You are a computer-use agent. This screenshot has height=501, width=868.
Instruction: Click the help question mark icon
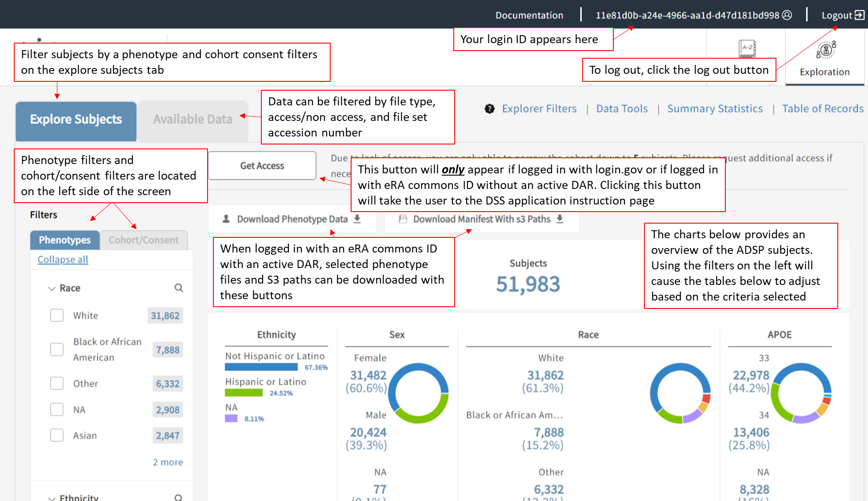pyautogui.click(x=489, y=109)
